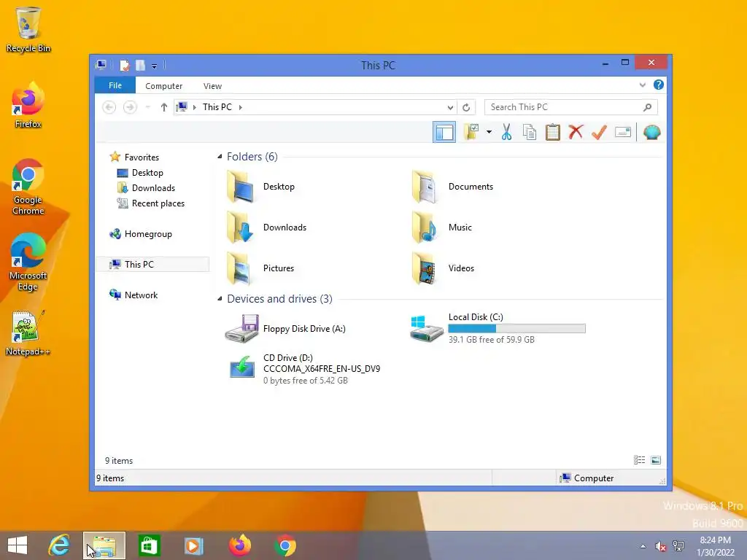Select the Microsoft Edge desktop shortcut
This screenshot has width=747, height=560.
click(x=28, y=262)
